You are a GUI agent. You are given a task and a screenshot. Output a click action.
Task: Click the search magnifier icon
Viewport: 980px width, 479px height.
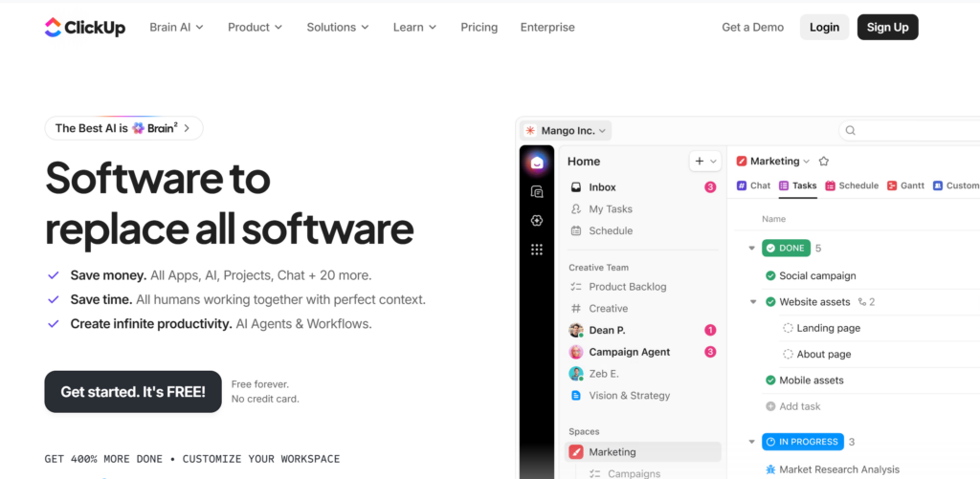[x=850, y=131]
